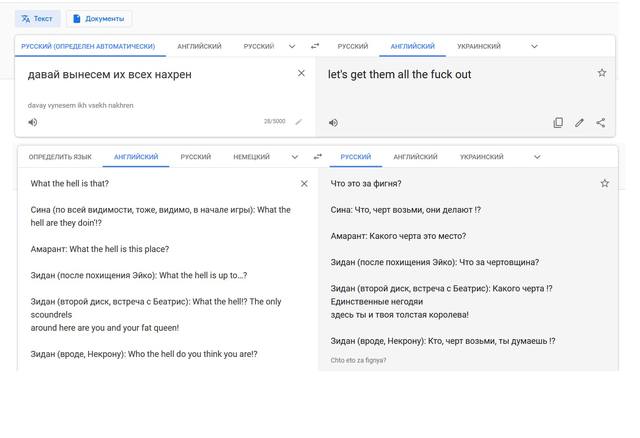
Task: Expand the upper target languages list
Action: pyautogui.click(x=534, y=46)
